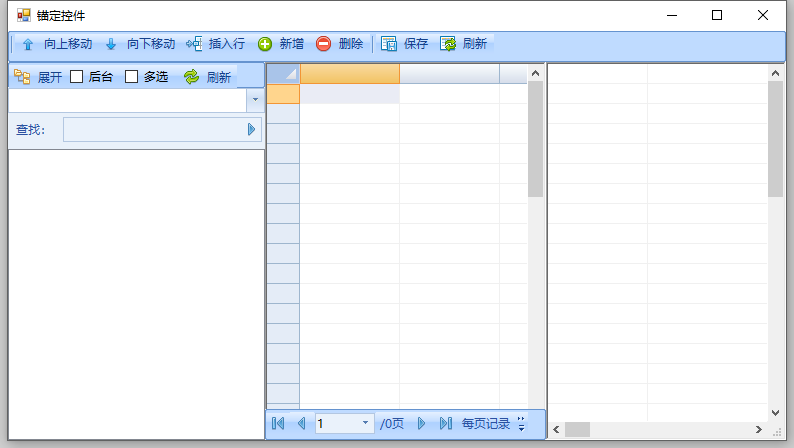Click the highlighted orange column header

[x=350, y=74]
